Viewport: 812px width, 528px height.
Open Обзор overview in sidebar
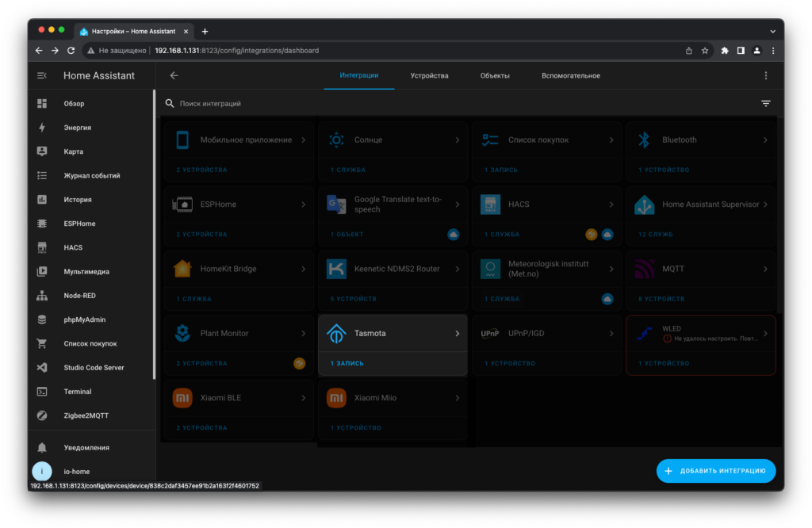tap(91, 104)
